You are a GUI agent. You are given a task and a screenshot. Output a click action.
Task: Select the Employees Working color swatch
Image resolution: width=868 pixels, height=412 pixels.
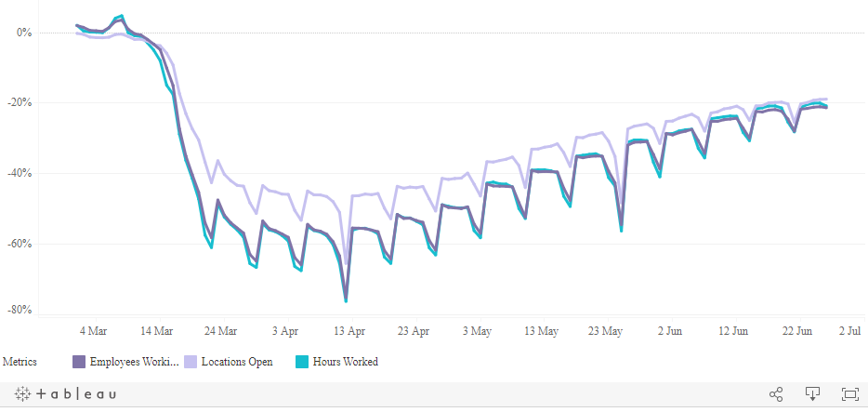79,362
